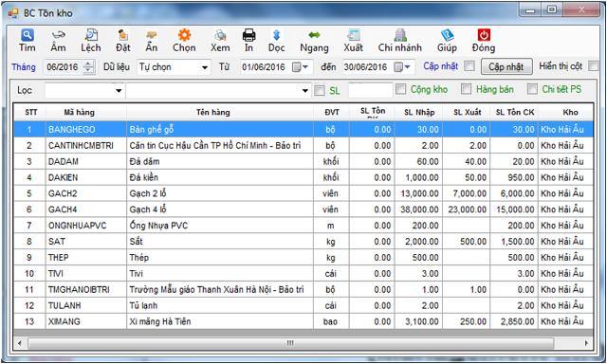Click the Âm toolbar icon

(58, 36)
